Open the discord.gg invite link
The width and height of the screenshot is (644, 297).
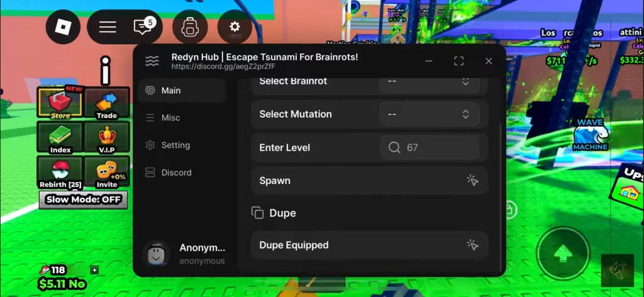223,67
